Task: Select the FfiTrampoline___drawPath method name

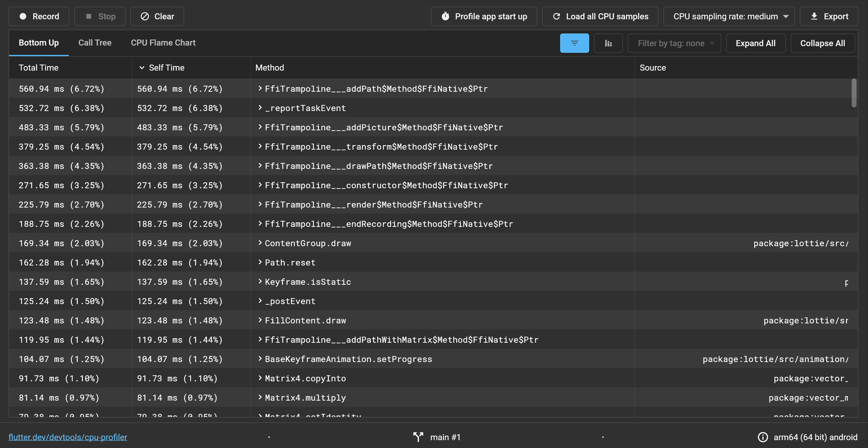Action: 379,166
